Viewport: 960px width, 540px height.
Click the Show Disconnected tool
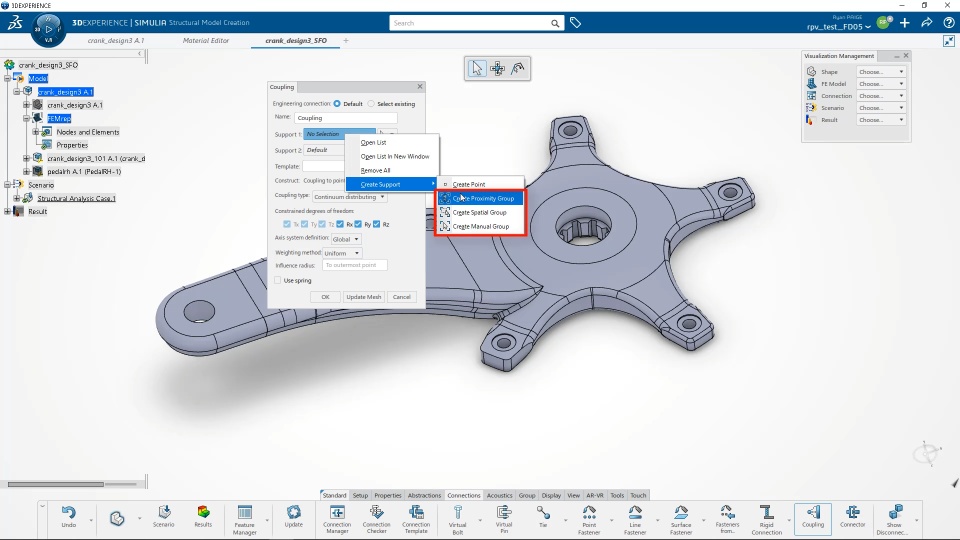[894, 520]
